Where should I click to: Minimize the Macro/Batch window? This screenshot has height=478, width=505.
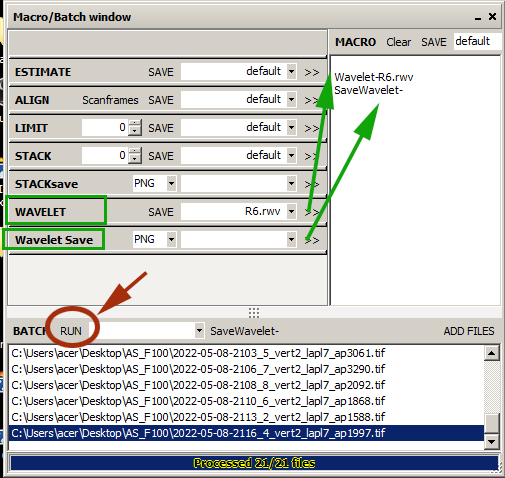tap(478, 17)
